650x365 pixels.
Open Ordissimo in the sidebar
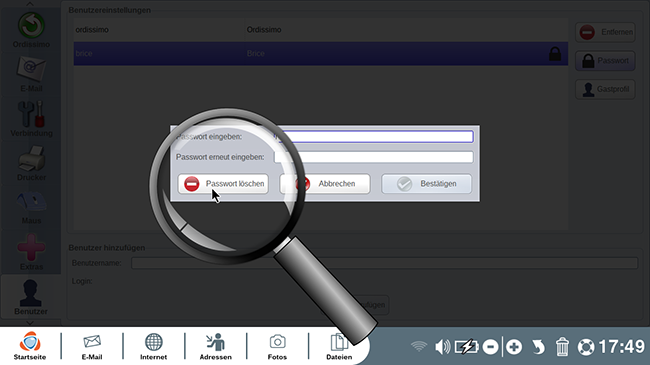click(x=31, y=30)
